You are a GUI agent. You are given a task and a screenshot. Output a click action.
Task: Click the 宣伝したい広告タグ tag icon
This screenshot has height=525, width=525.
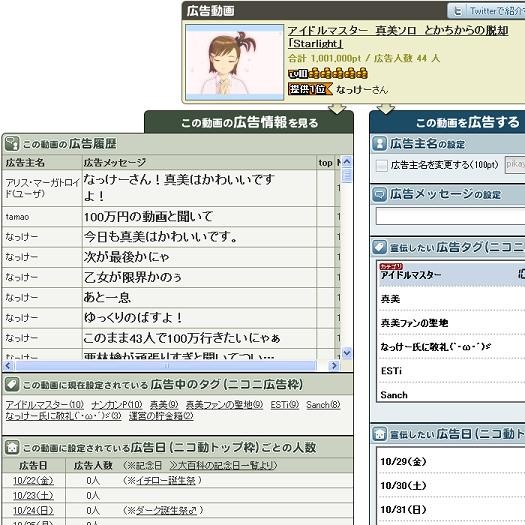point(379,247)
